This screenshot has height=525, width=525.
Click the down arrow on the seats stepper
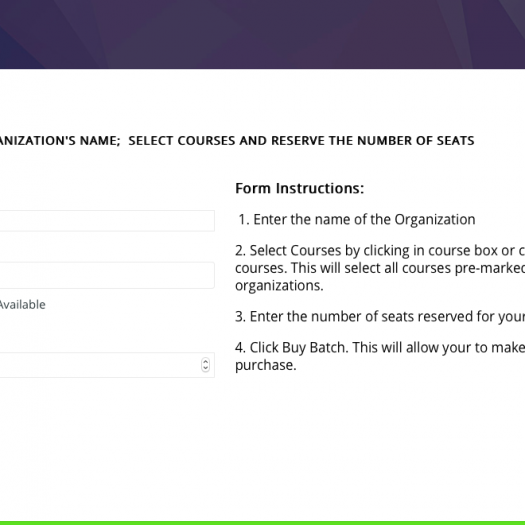(205, 368)
